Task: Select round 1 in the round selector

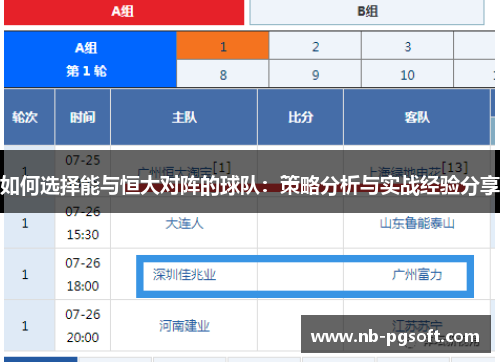Action: (223, 46)
